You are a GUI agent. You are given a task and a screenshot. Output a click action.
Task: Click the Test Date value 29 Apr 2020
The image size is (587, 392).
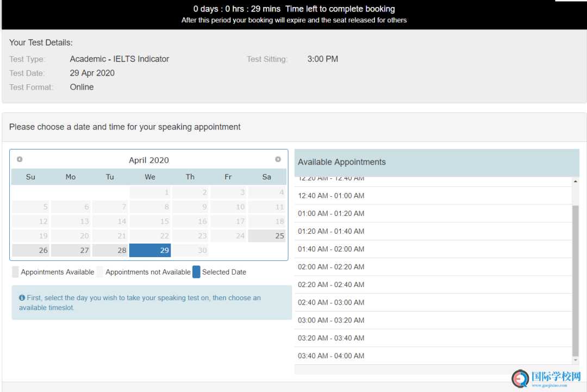92,73
